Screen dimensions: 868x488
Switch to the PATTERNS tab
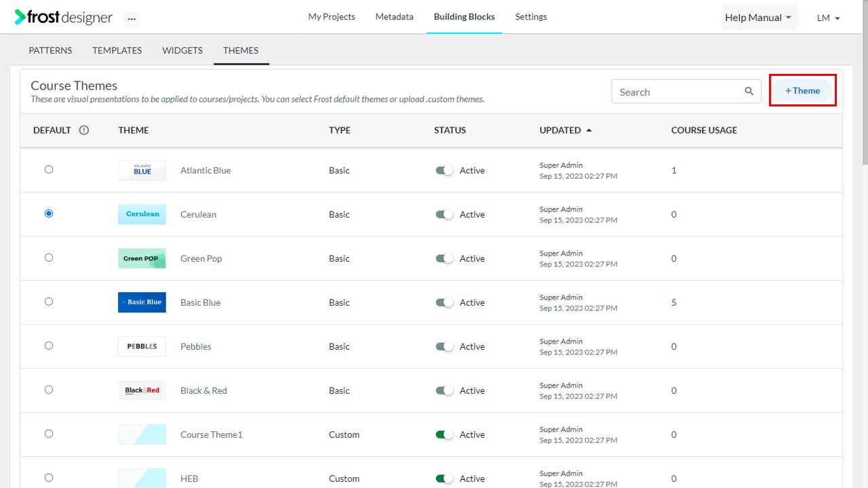coord(50,50)
